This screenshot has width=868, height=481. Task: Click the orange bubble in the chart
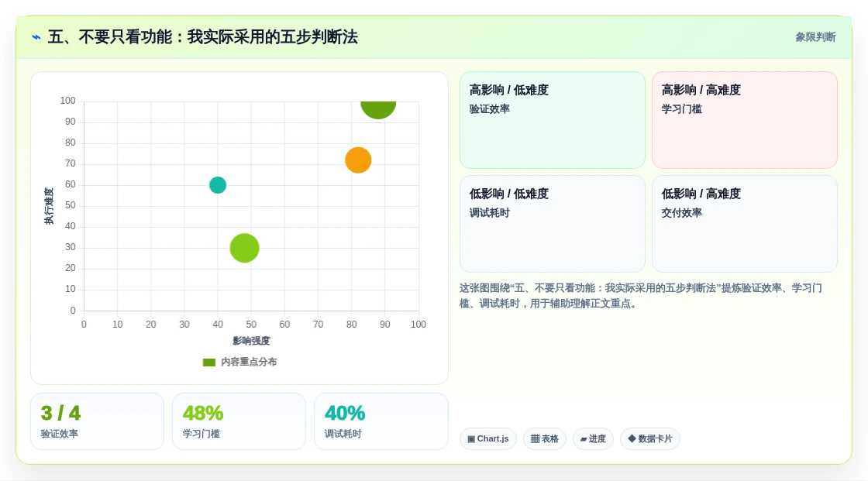pyautogui.click(x=358, y=160)
